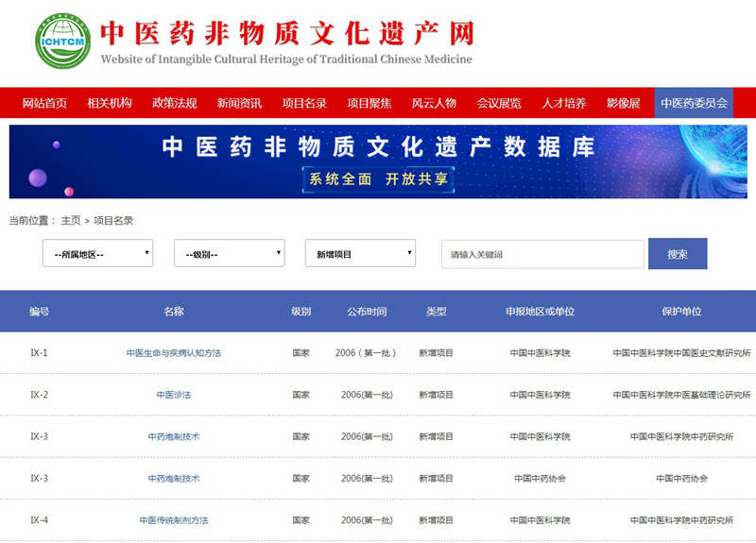Open 新闻资讯 navigation tab

point(239,103)
